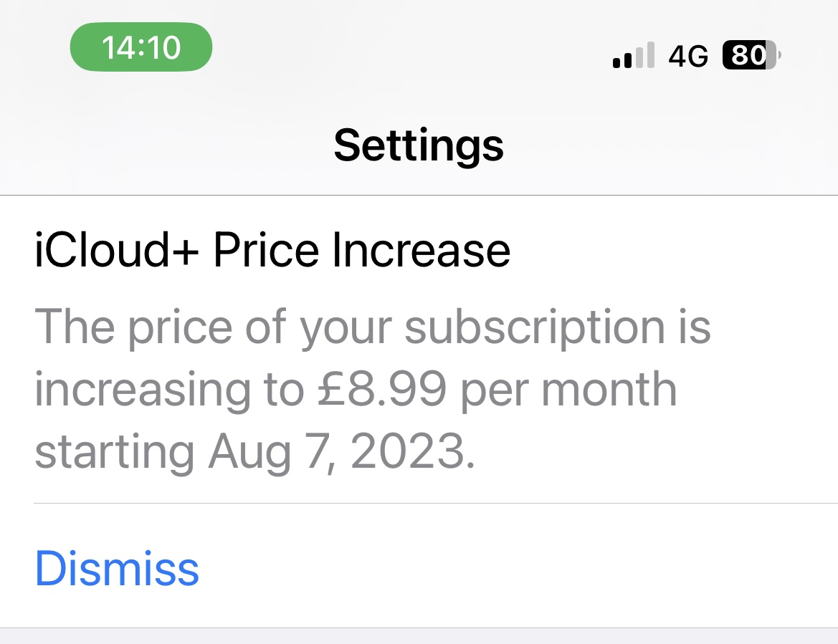838x644 pixels.
Task: Tap the cellular signal bars icon
Action: tap(633, 55)
